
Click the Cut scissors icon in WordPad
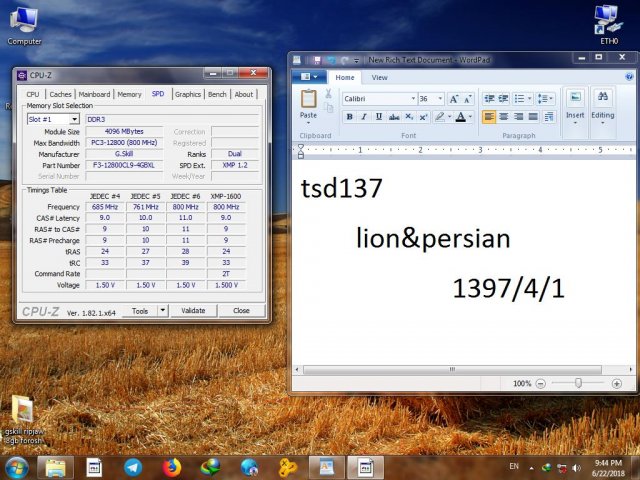[x=328, y=94]
